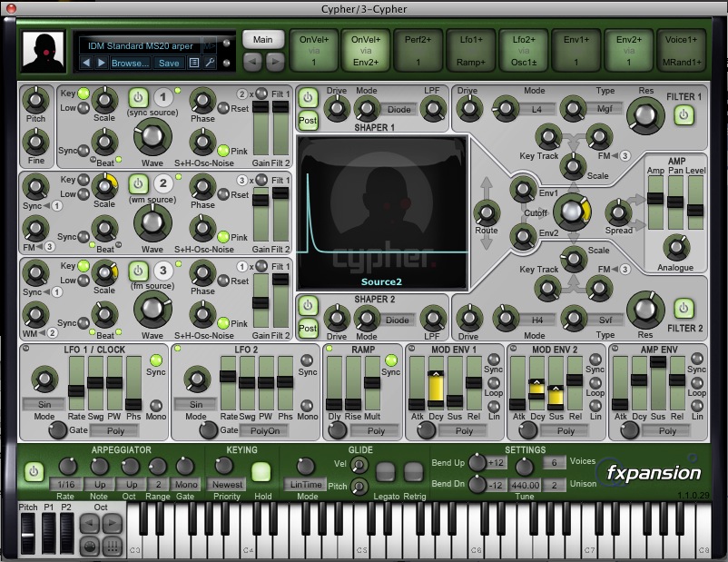Select the Lfo1+ Ramp+ modulation slot
Viewport: 728px width, 562px height.
pos(471,51)
